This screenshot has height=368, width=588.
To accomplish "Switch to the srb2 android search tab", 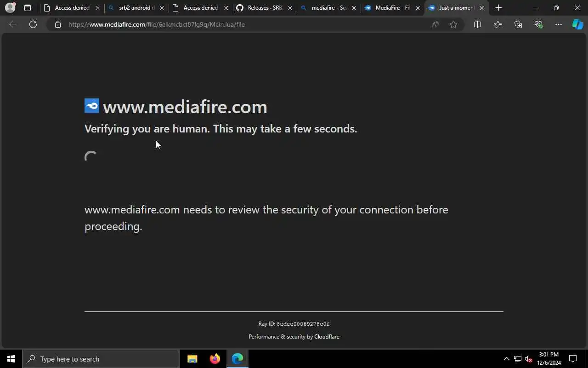I will coord(136,8).
